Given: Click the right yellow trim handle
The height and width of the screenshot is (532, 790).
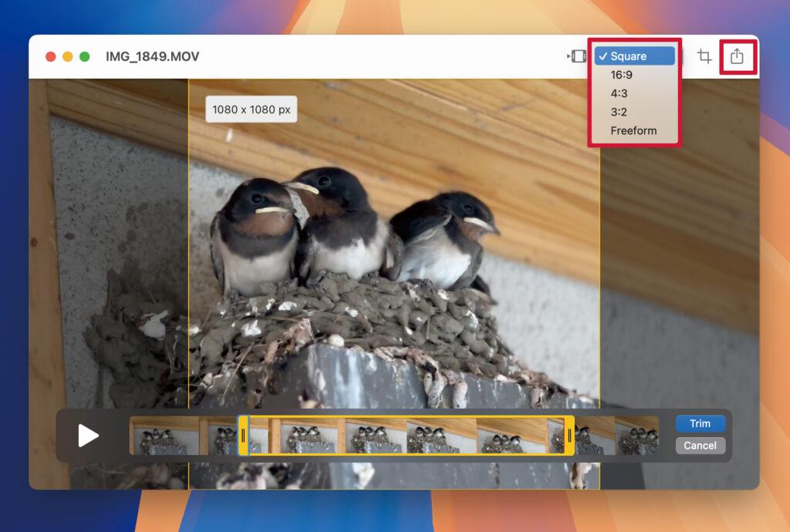Looking at the screenshot, I should coord(569,436).
